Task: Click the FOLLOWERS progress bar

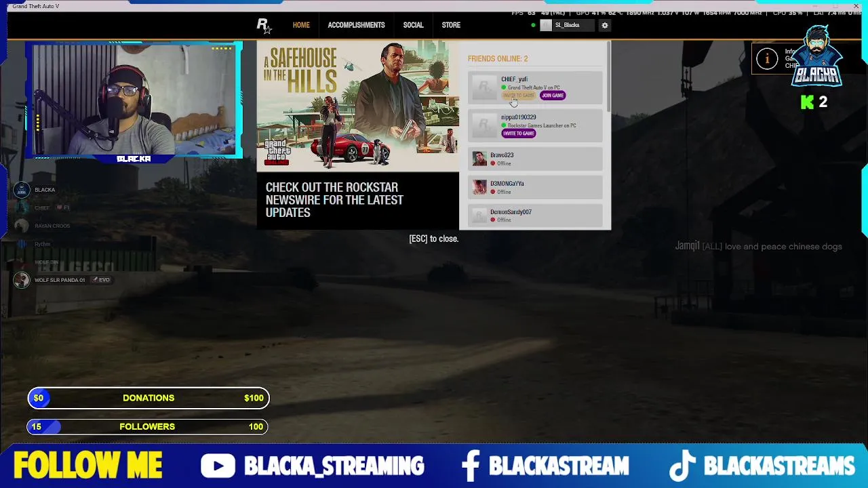Action: 147,427
